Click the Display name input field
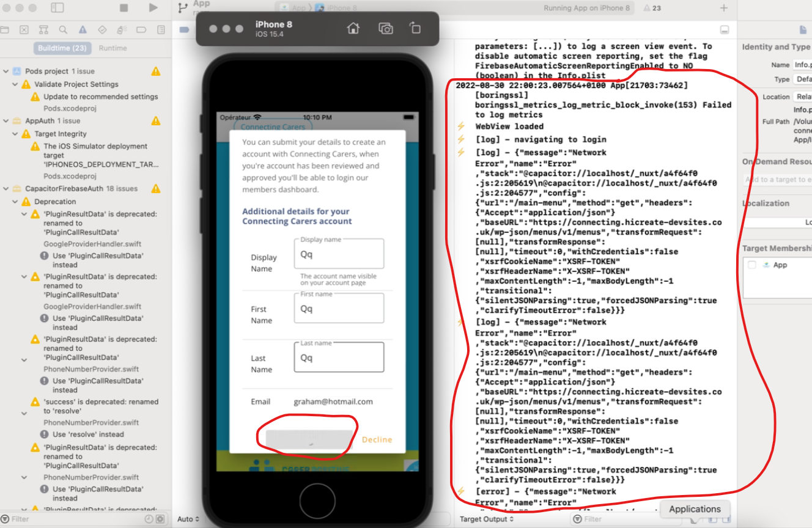Viewport: 812px width, 528px height. pos(339,254)
